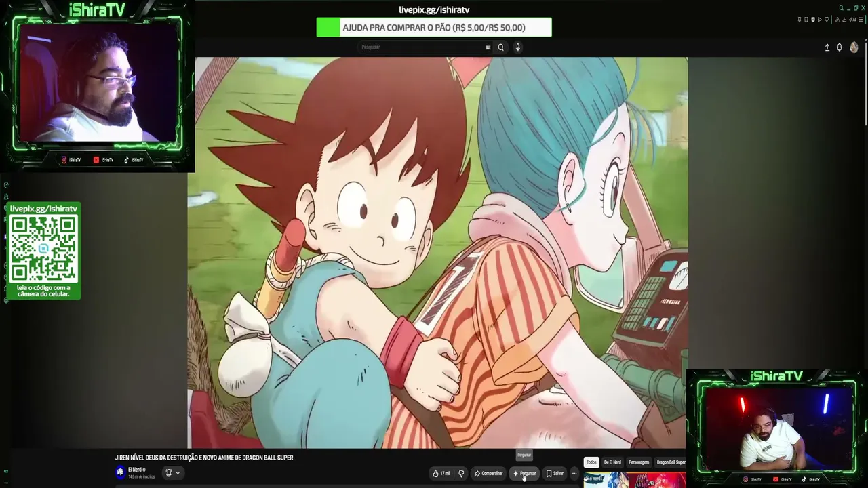Image resolution: width=868 pixels, height=488 pixels.
Task: Click the Perguntar button
Action: 524,473
